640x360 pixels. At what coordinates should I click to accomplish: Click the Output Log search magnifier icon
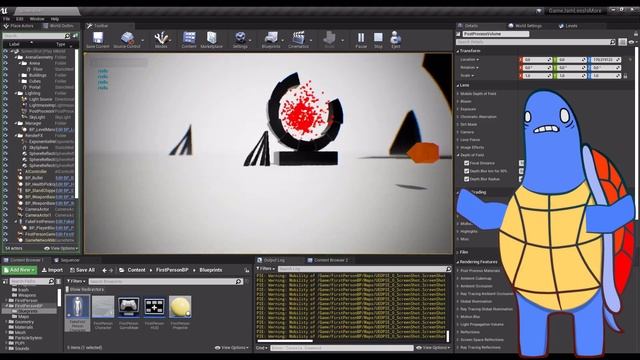click(x=448, y=269)
